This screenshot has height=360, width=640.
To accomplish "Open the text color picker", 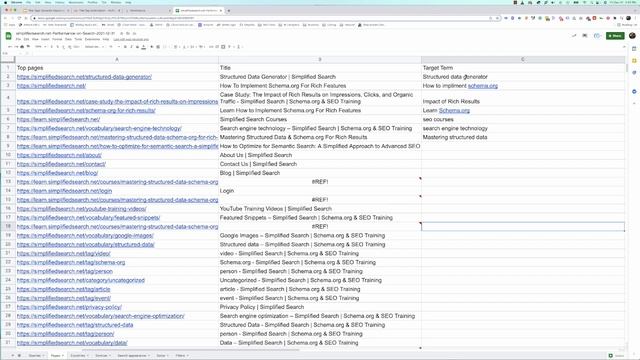I will click(x=143, y=47).
